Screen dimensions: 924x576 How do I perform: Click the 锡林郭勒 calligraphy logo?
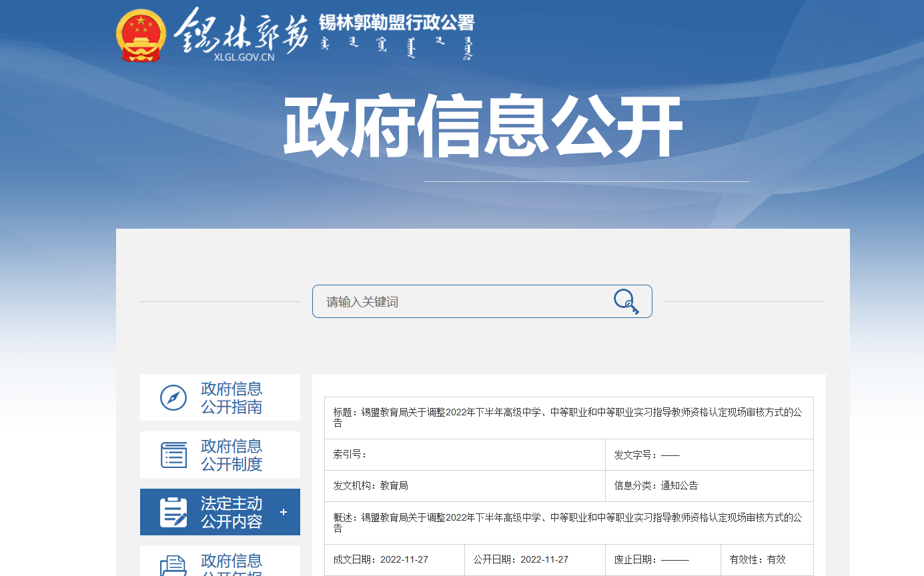click(x=242, y=31)
